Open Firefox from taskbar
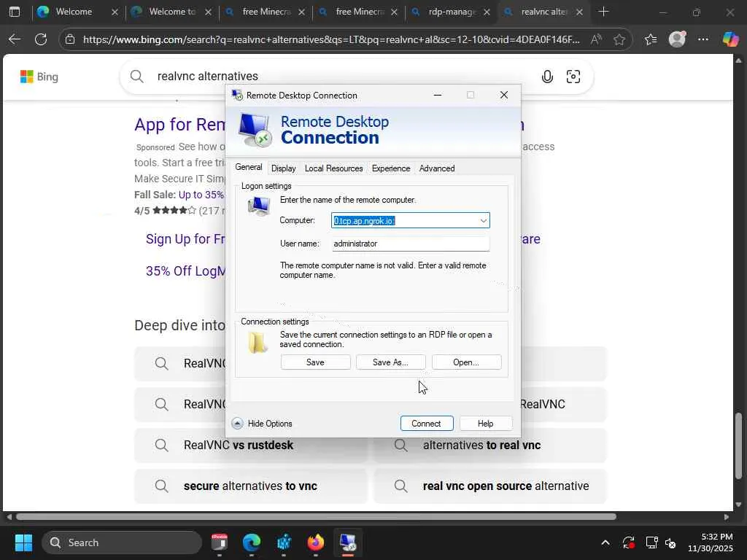This screenshot has width=747, height=560. coord(315,542)
